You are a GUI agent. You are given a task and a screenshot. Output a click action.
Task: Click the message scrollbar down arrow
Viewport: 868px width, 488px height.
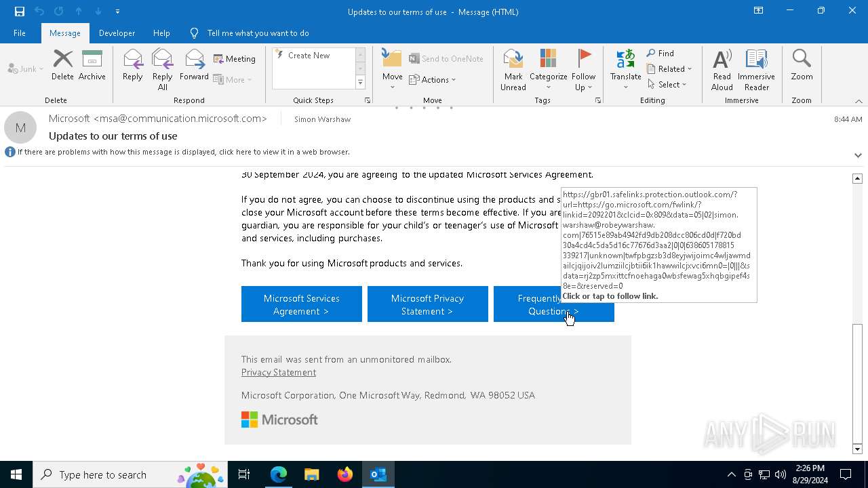pos(857,449)
